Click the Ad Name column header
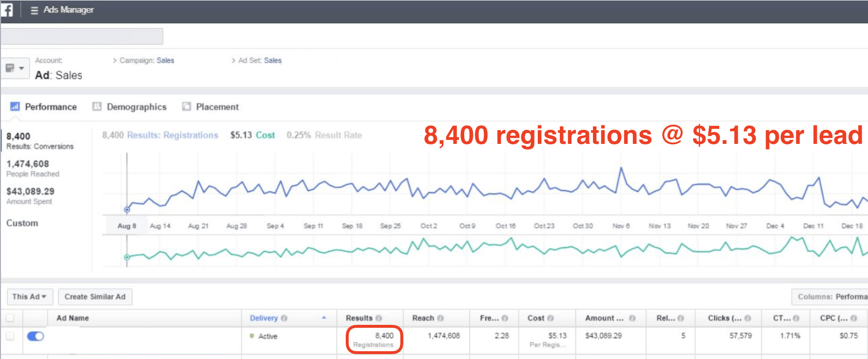The image size is (868, 359). click(73, 318)
